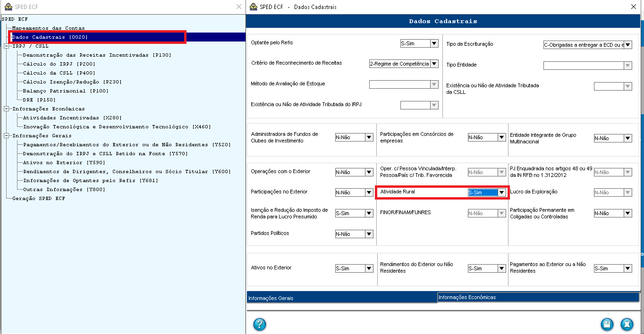Viewport: 644px width, 334px height.
Task: Select Pagamentos/Recebimentos do Exterior [Y520]
Action: click(x=127, y=145)
